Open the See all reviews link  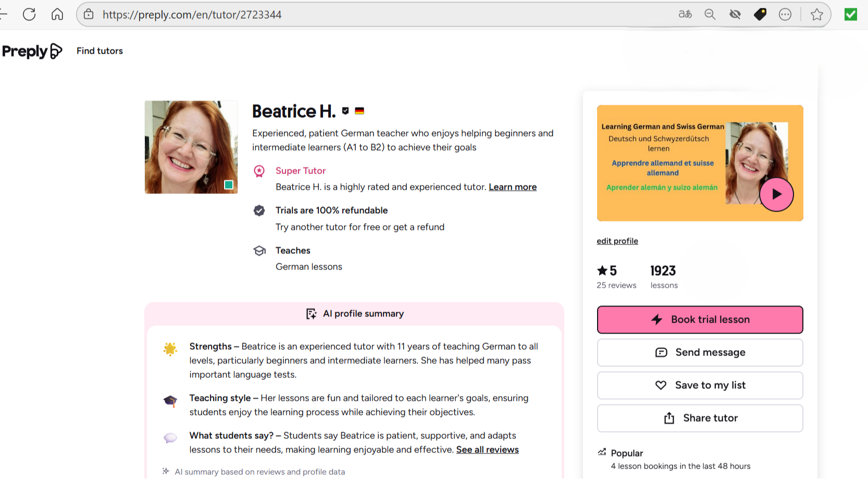click(x=488, y=450)
